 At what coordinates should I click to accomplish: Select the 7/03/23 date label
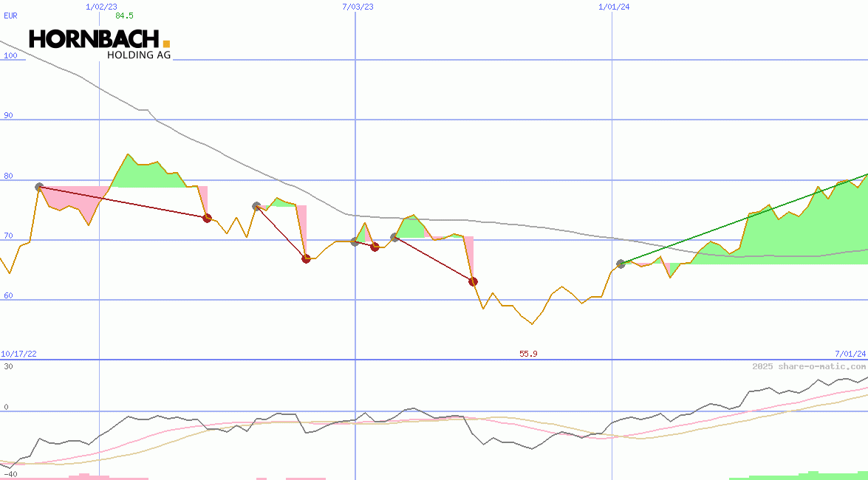[x=358, y=7]
